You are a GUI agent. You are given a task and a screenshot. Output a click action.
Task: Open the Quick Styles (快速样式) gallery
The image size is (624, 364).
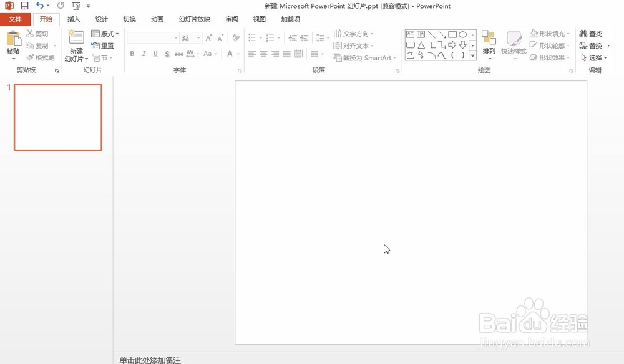click(x=514, y=45)
